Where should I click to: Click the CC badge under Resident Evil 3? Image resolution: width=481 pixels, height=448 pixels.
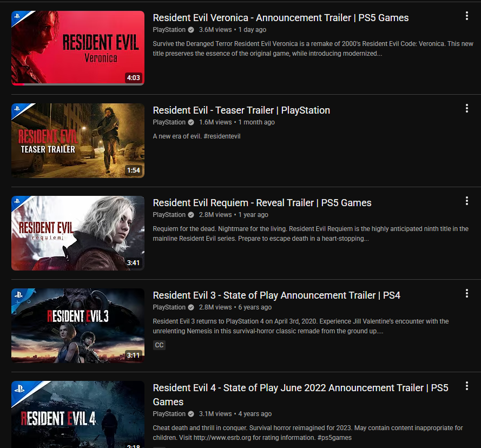pos(159,345)
